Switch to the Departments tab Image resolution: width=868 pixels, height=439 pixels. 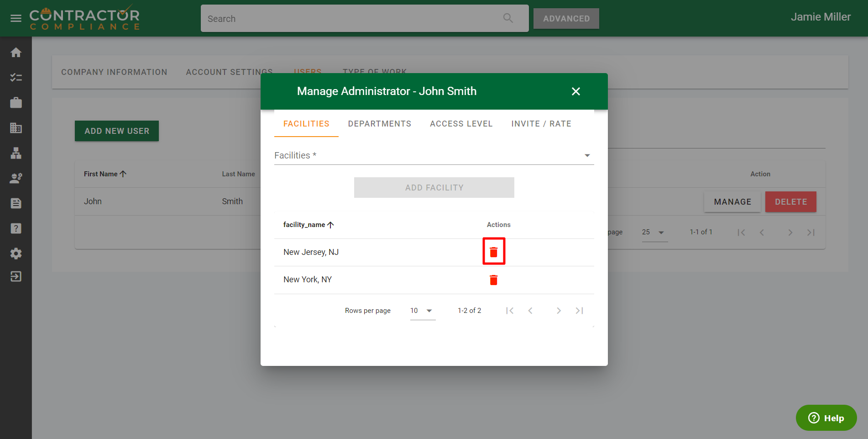(379, 124)
